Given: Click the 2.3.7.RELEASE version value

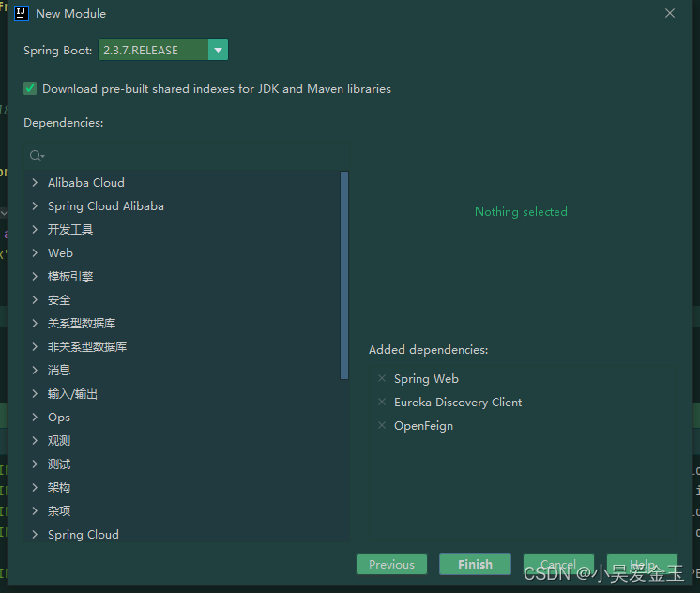Looking at the screenshot, I should coord(141,50).
